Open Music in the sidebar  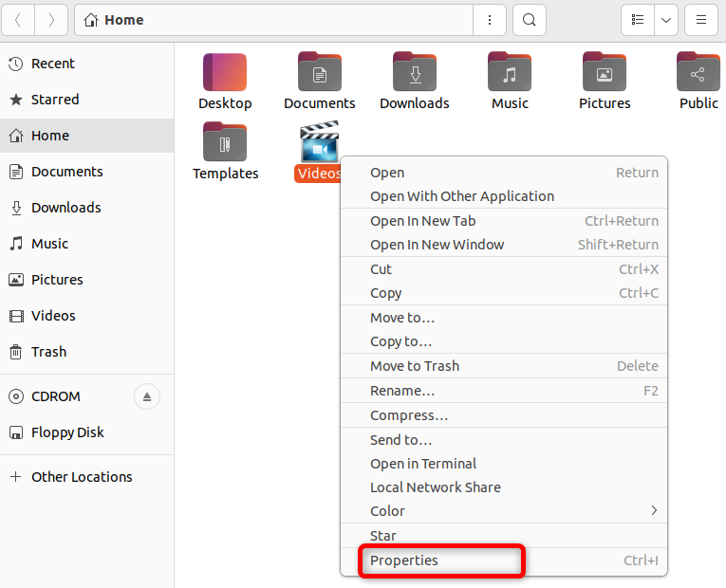(x=87, y=244)
